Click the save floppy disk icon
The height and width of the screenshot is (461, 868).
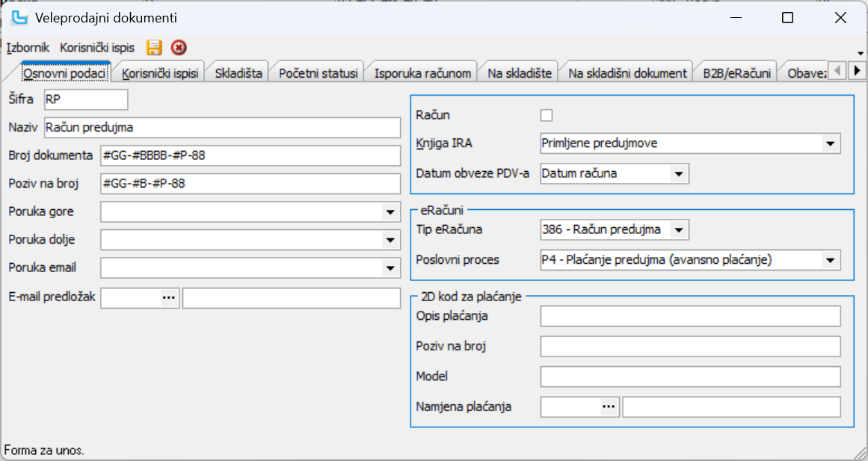pyautogui.click(x=154, y=48)
